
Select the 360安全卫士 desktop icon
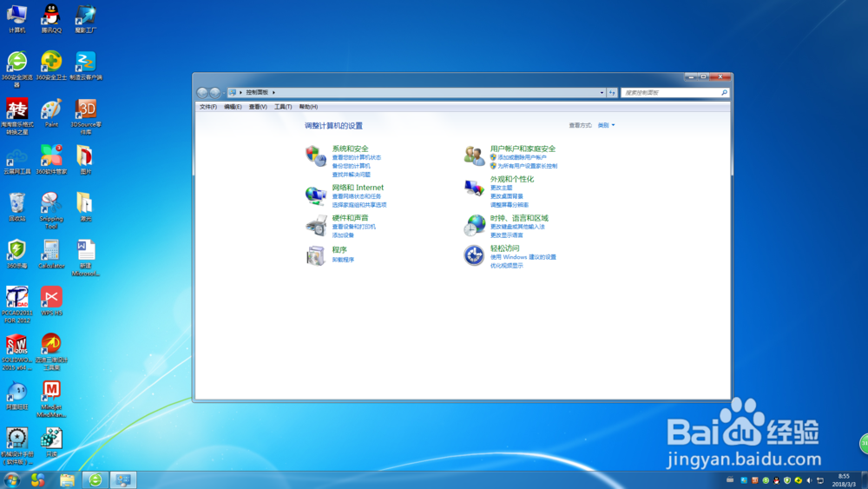51,66
